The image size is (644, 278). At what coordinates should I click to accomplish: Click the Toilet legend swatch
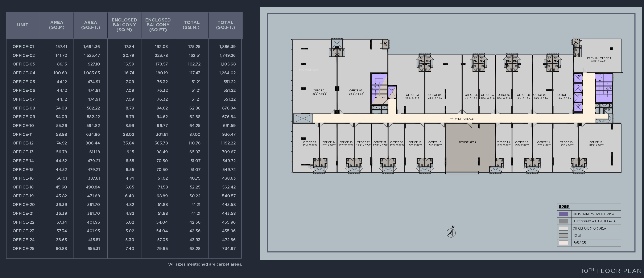coord(563,235)
